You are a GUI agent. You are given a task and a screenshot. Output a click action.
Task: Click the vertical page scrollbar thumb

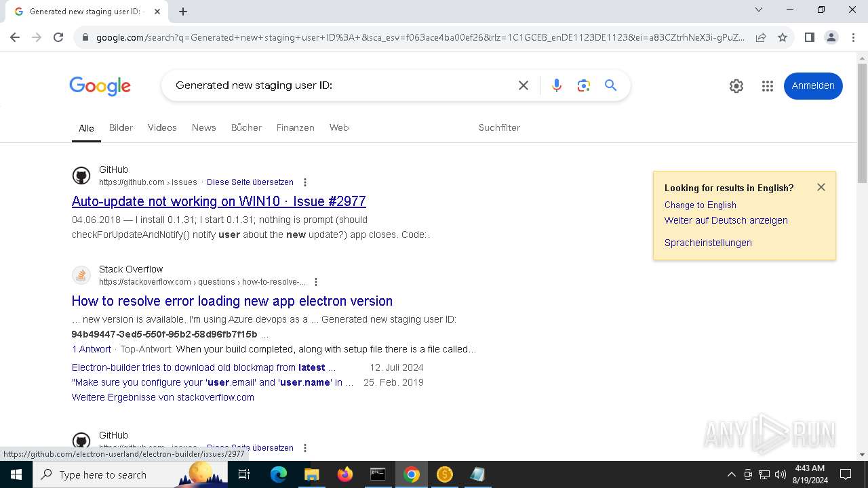[862, 122]
